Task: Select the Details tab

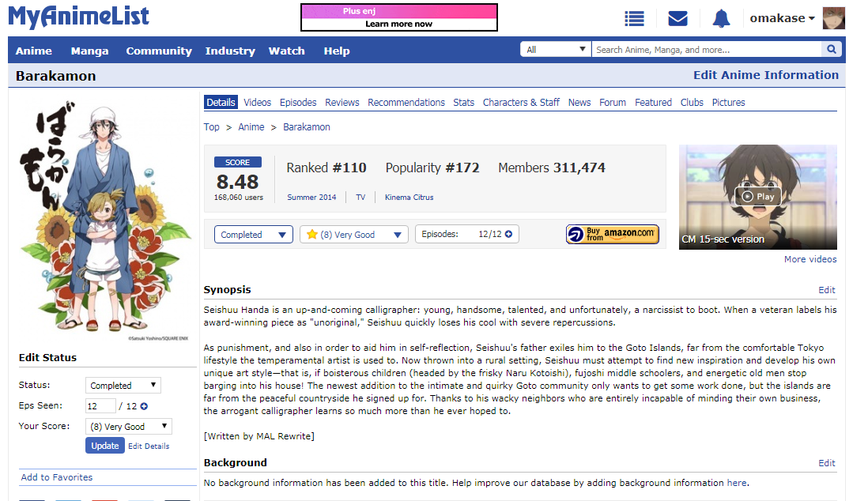Action: [221, 103]
